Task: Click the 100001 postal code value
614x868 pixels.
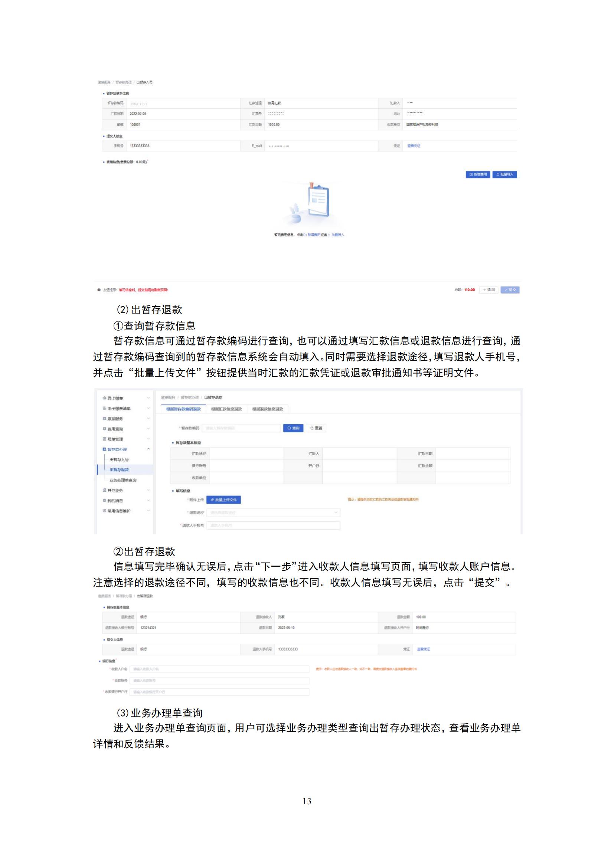Action: click(x=135, y=124)
